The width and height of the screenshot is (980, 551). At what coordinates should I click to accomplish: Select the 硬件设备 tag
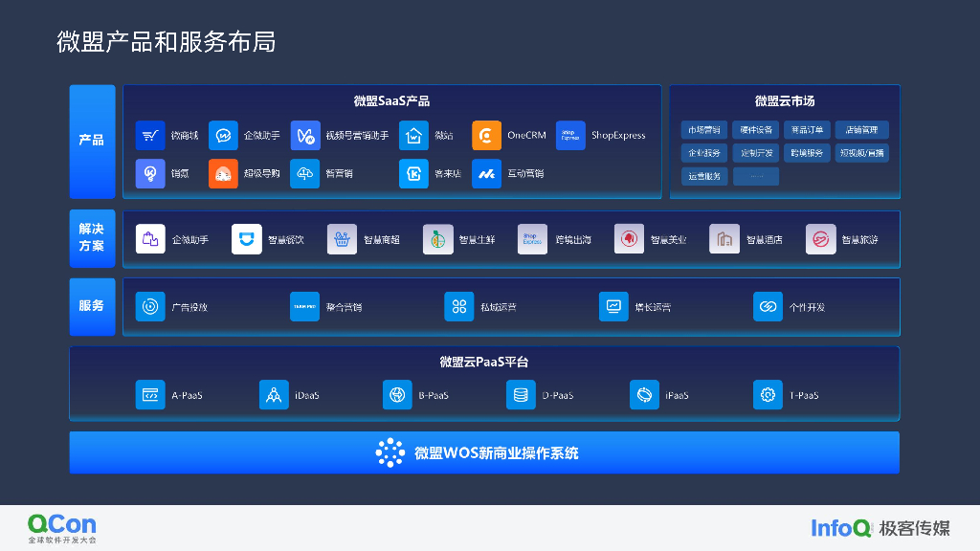click(x=756, y=130)
